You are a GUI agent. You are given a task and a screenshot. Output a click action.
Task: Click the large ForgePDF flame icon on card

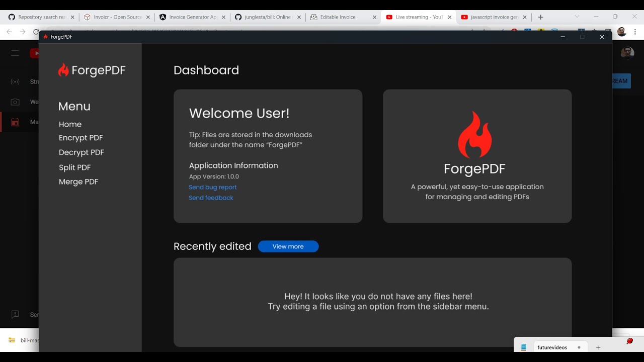click(474, 135)
